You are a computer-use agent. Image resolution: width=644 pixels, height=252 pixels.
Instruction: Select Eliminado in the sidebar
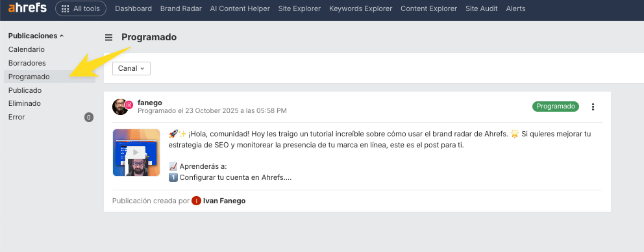pos(24,104)
